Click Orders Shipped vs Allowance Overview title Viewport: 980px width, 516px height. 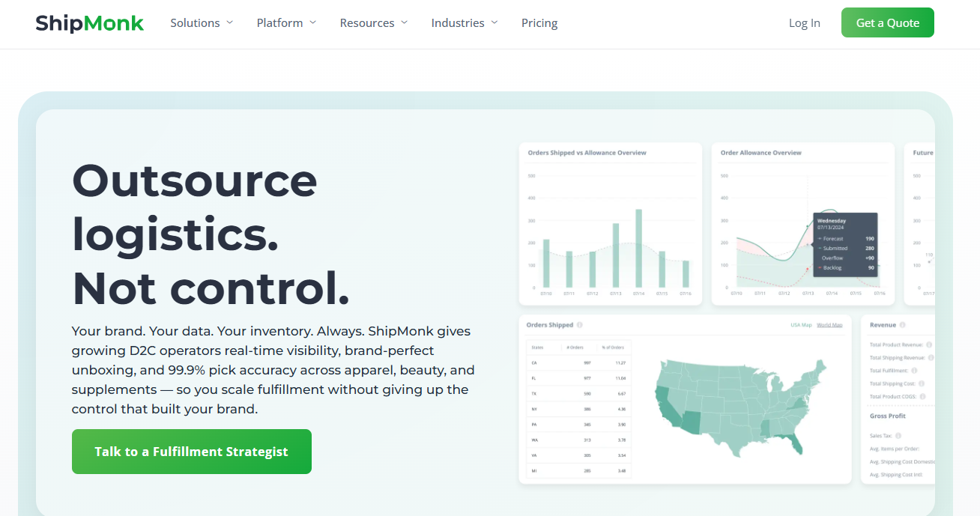pos(587,153)
